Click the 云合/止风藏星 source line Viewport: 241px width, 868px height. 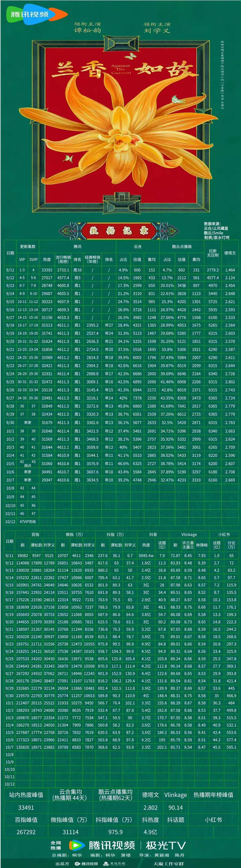(x=216, y=228)
